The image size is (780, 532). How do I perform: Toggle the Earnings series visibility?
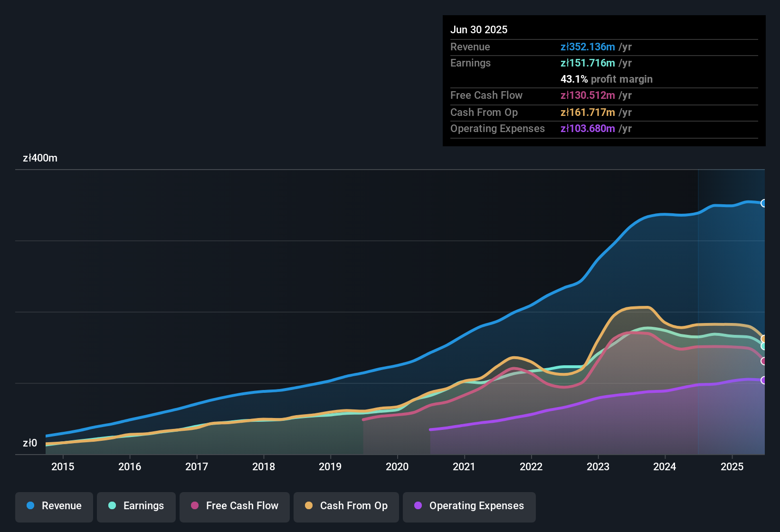pyautogui.click(x=136, y=506)
